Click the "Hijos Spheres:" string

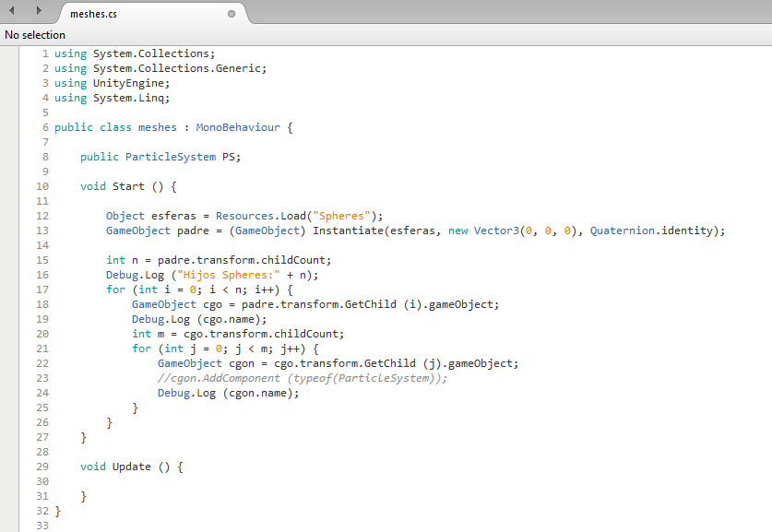[219, 275]
